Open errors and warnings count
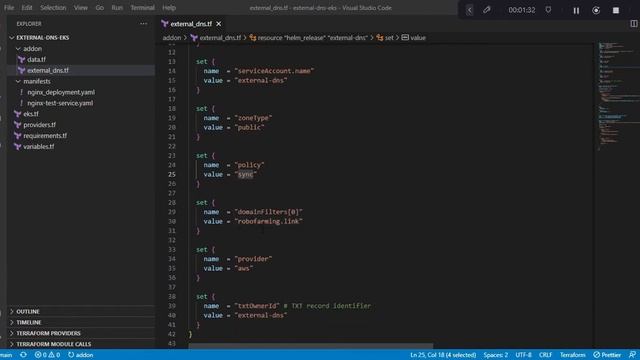 click(x=47, y=355)
